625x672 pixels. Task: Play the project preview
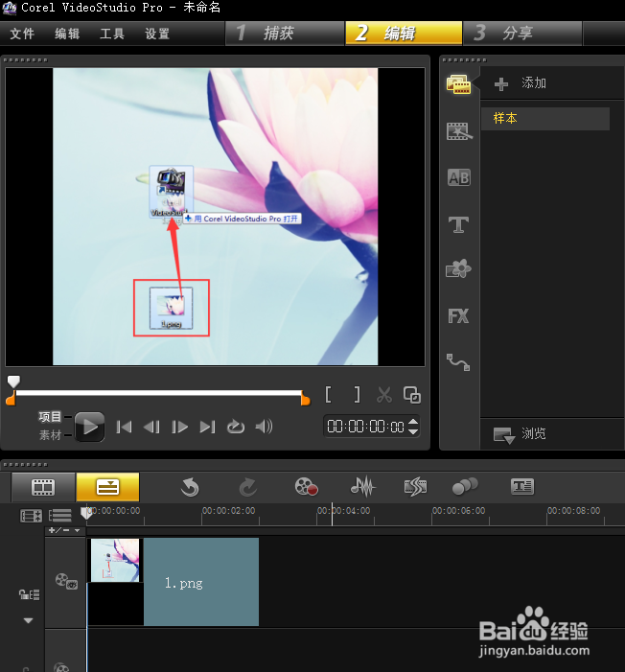tap(89, 427)
